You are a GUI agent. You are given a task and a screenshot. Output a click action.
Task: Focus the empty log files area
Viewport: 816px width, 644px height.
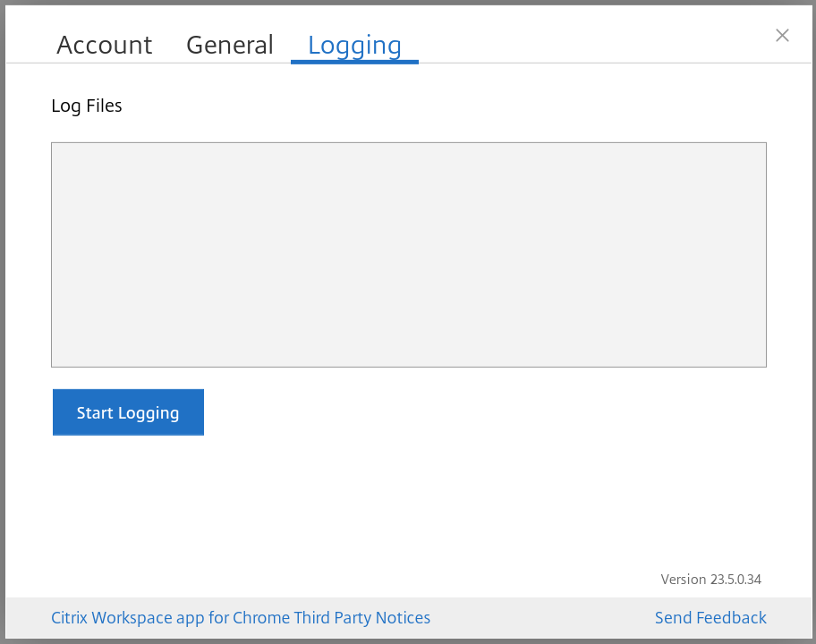[x=408, y=254]
